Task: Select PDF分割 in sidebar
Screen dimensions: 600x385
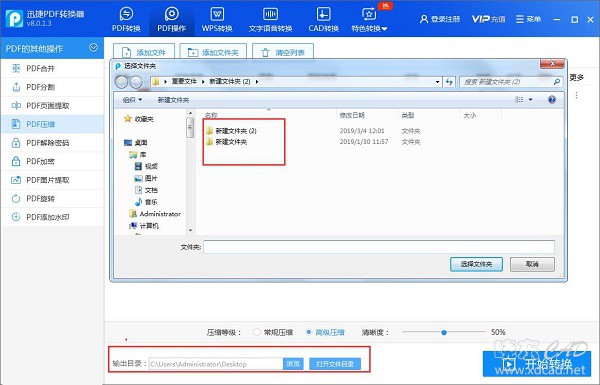Action: [52, 87]
